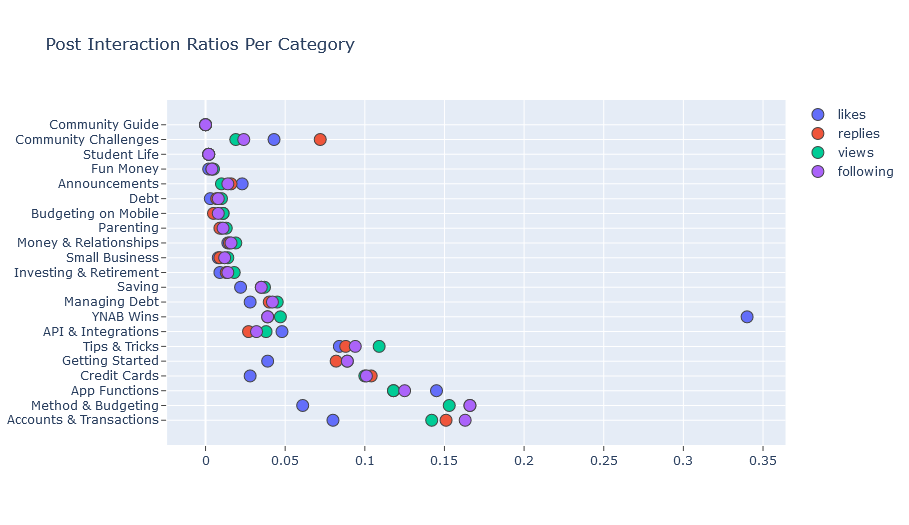This screenshot has width=909, height=525.
Task: Click the blue Accounts & Transactions likes dot
Action: [333, 420]
